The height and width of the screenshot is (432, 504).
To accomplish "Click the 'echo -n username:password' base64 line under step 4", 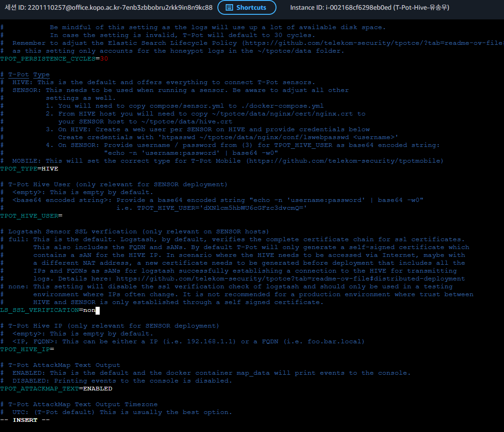I will pos(139,153).
